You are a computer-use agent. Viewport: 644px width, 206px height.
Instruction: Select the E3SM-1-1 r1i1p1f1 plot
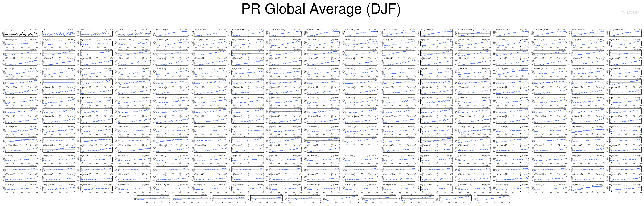pos(625,82)
